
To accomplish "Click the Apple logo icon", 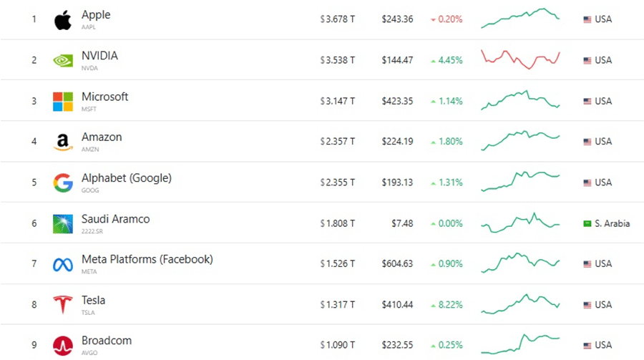I will click(x=63, y=20).
